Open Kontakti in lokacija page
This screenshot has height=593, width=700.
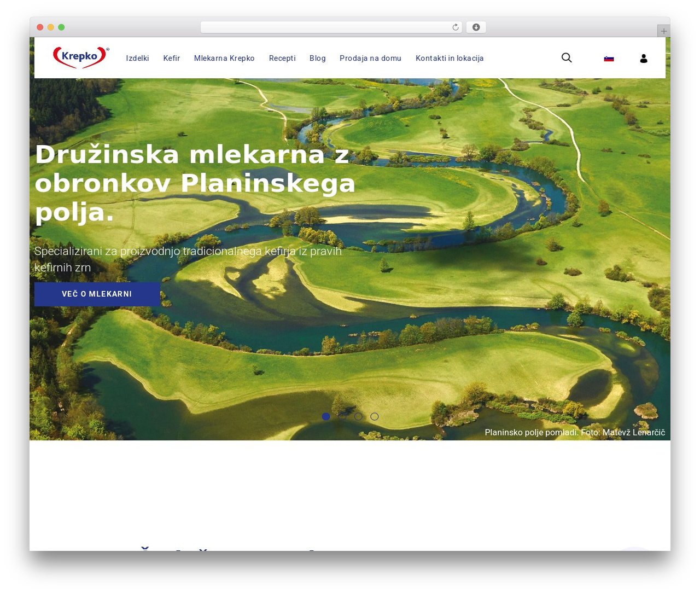450,58
